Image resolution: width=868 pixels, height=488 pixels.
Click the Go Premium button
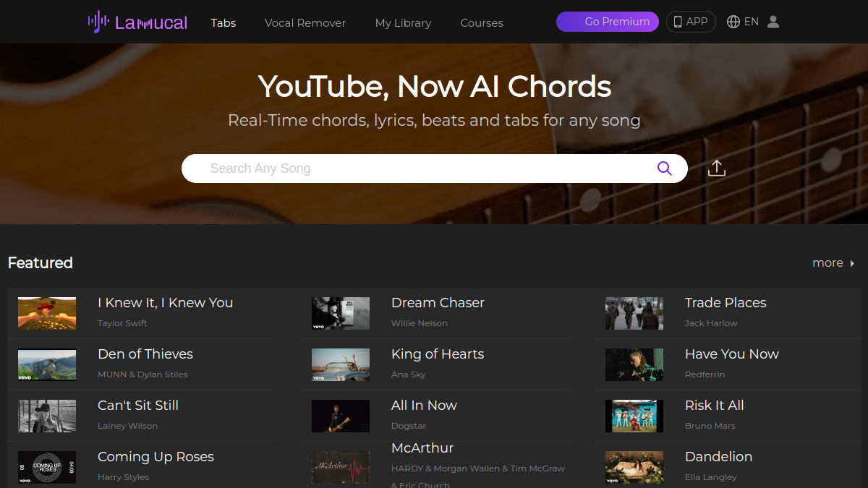pyautogui.click(x=608, y=22)
